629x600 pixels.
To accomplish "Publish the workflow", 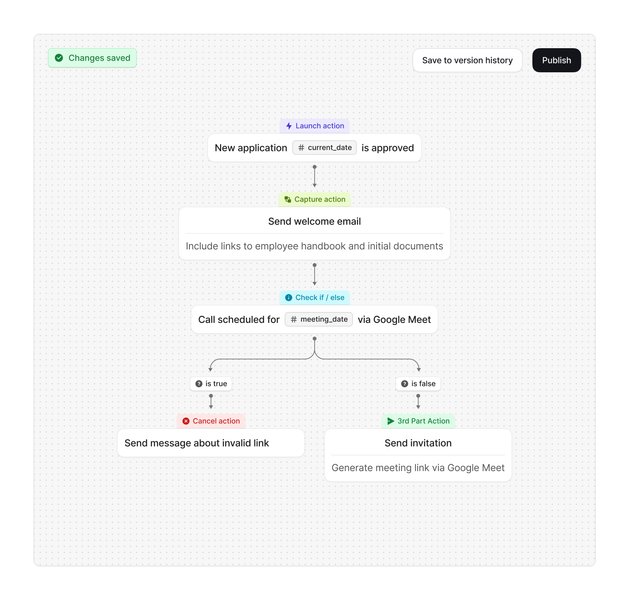I will [x=556, y=60].
